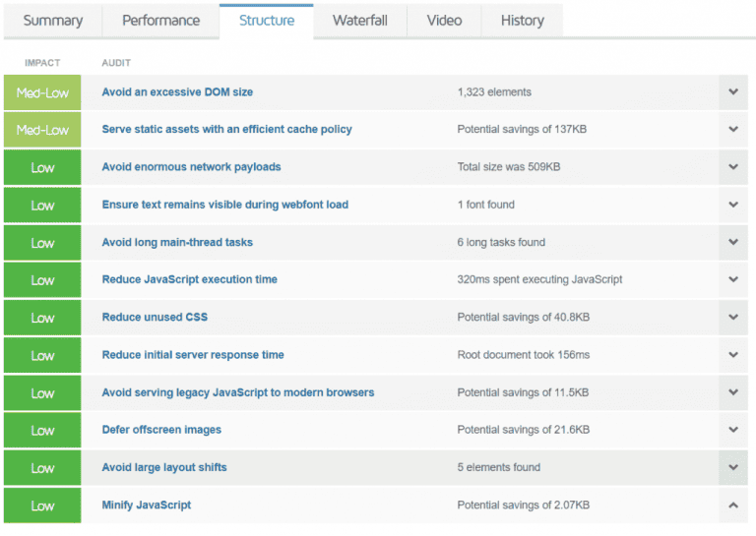The height and width of the screenshot is (536, 756).
Task: Expand the webfont load audit chevron
Action: [733, 205]
